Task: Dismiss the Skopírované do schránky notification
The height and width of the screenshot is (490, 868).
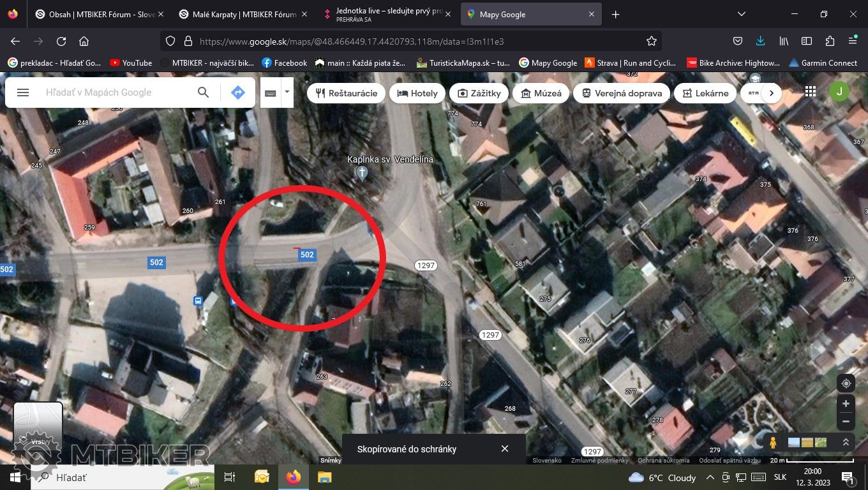Action: (x=505, y=449)
